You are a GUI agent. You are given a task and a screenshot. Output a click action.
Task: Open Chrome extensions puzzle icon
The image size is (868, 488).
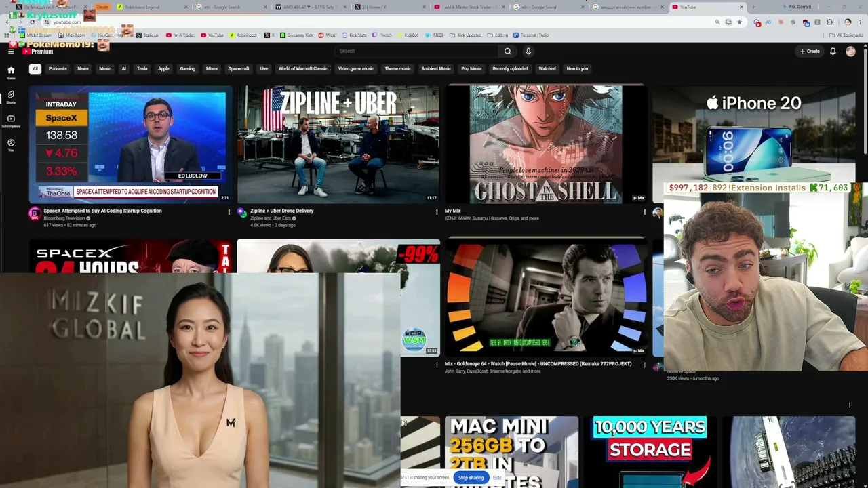[x=830, y=22]
